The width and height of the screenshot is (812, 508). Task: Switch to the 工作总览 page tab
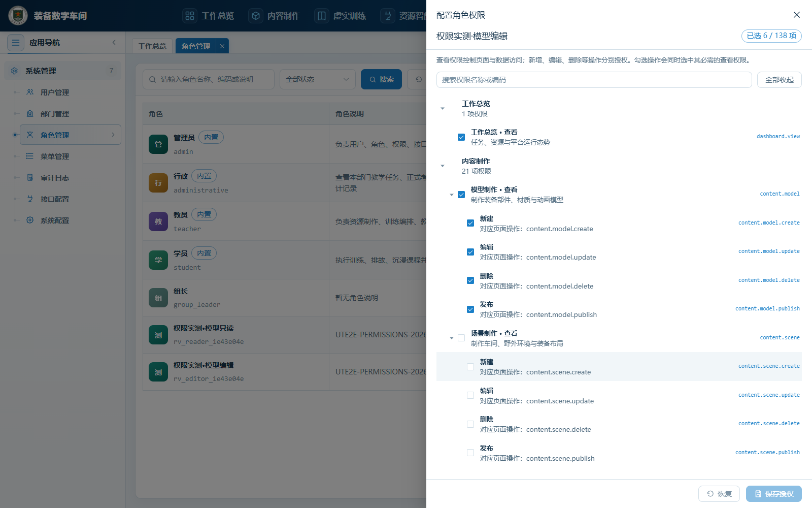pos(152,46)
